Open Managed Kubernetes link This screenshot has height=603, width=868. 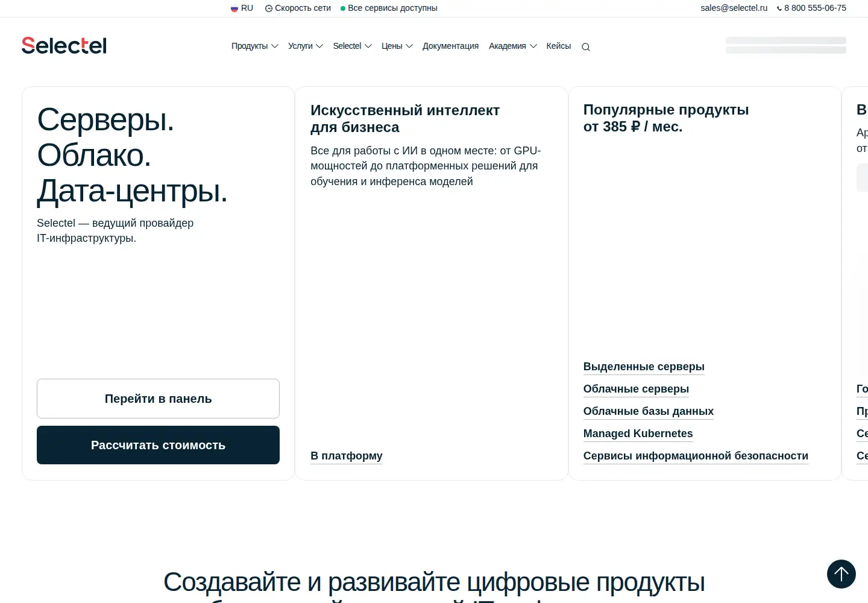[638, 434]
